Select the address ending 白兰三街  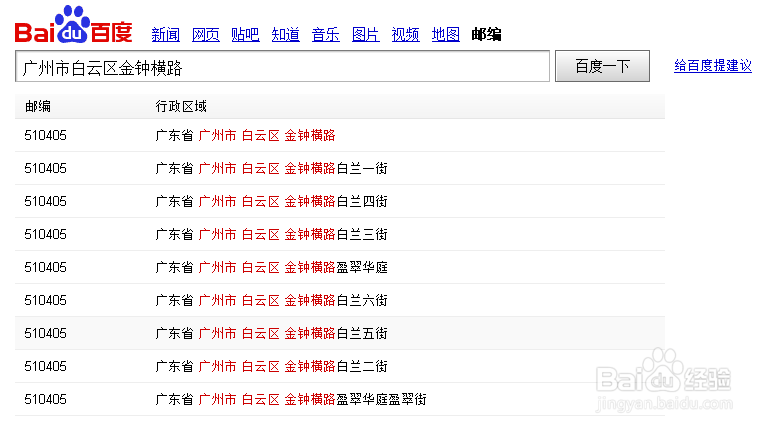tap(271, 235)
